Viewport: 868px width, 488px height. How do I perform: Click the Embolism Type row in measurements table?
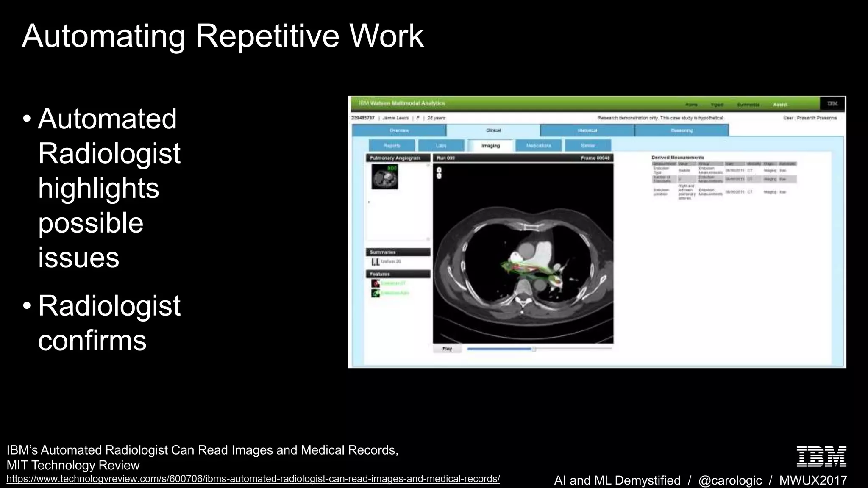click(724, 170)
